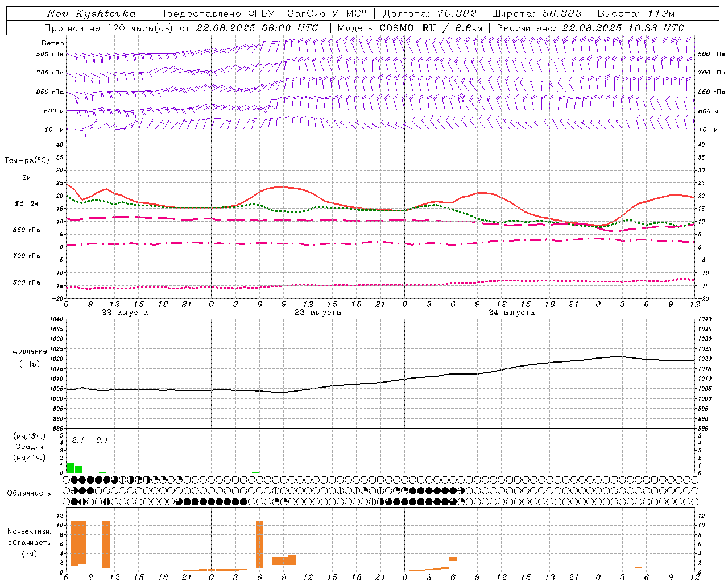Click the tallest green precipitation bar

(x=70, y=468)
